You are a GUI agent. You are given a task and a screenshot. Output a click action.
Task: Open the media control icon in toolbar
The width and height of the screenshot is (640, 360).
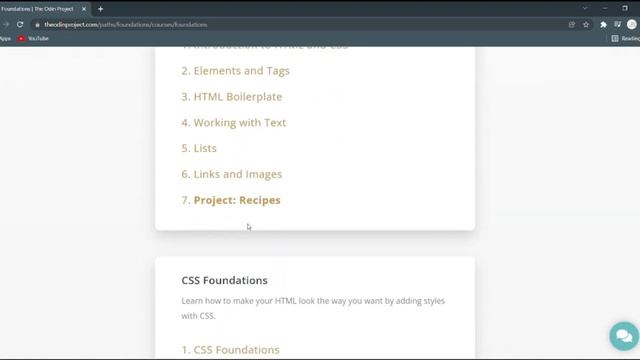pyautogui.click(x=617, y=25)
